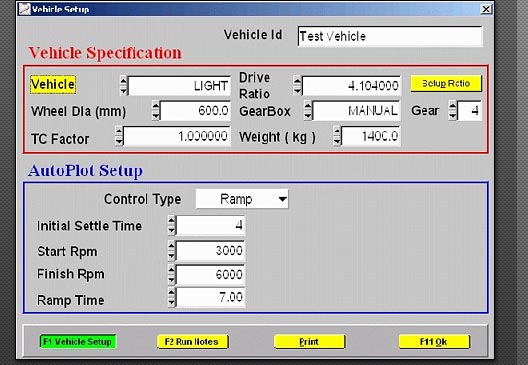Click the Start Rpm stepper arrows
This screenshot has height=365, width=528.
[171, 251]
